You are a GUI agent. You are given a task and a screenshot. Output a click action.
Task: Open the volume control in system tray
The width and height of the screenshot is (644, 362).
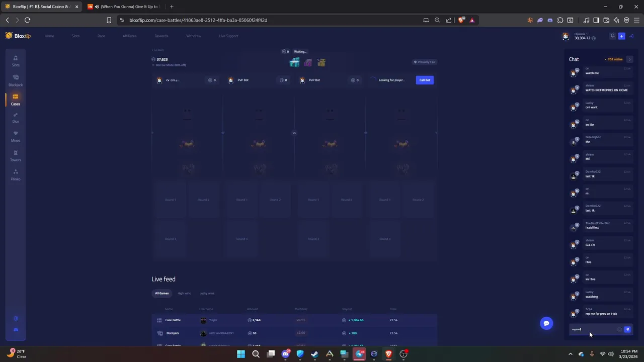pyautogui.click(x=611, y=354)
